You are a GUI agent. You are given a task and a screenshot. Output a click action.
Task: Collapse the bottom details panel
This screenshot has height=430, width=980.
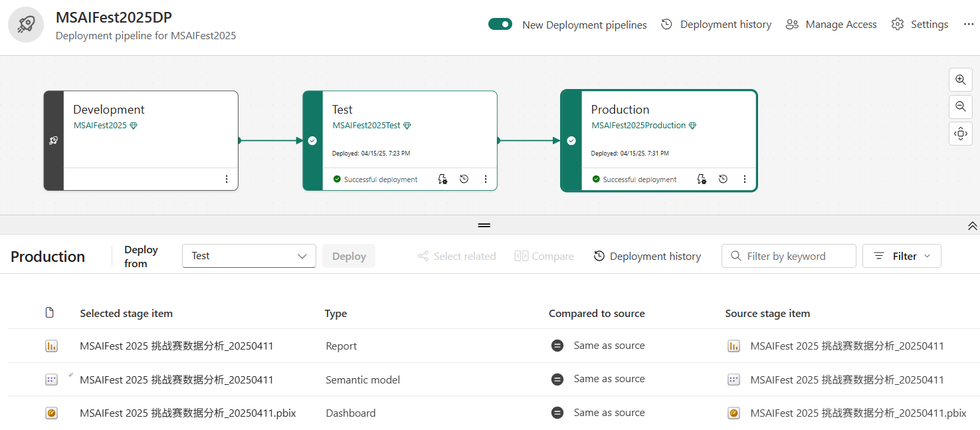972,226
